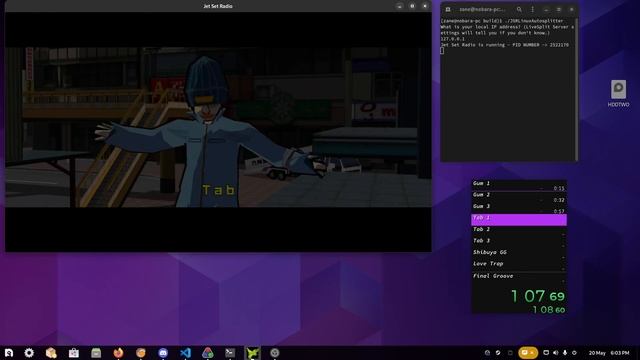Click the 0:57 time for Gum 3
The height and width of the screenshot is (360, 640).
click(559, 211)
